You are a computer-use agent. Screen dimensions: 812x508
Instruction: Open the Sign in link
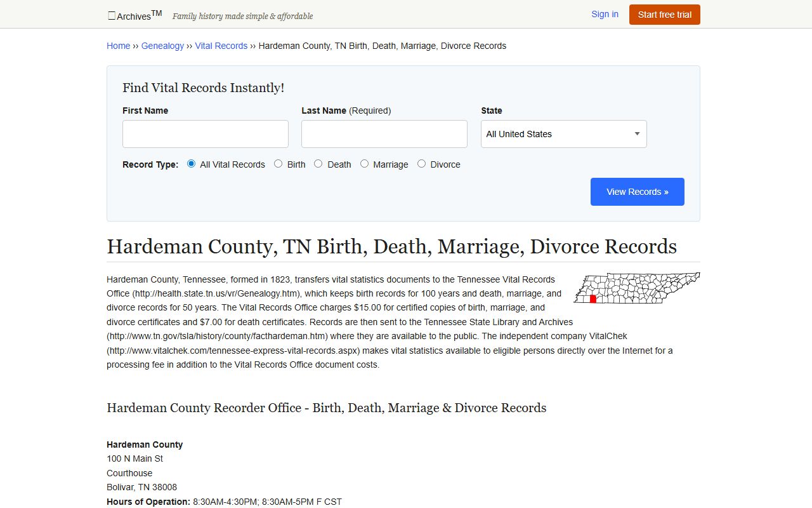(605, 14)
